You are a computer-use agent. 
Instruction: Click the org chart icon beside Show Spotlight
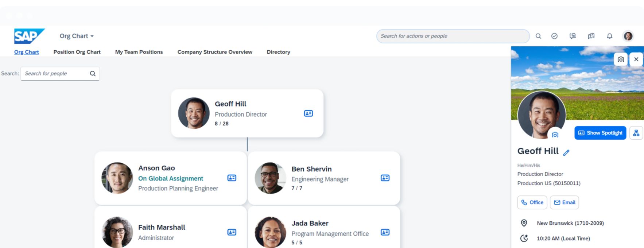(x=636, y=133)
